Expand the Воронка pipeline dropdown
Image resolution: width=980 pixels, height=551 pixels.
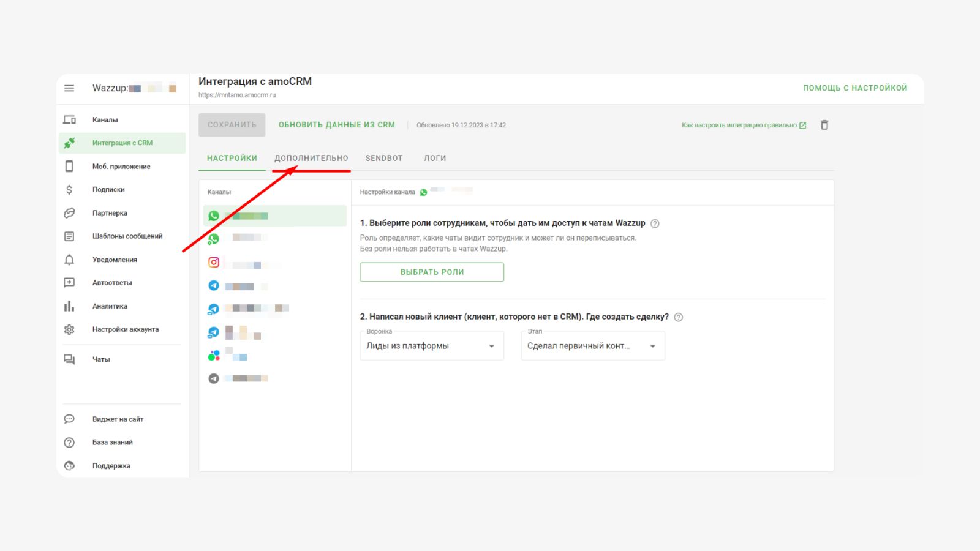[432, 346]
